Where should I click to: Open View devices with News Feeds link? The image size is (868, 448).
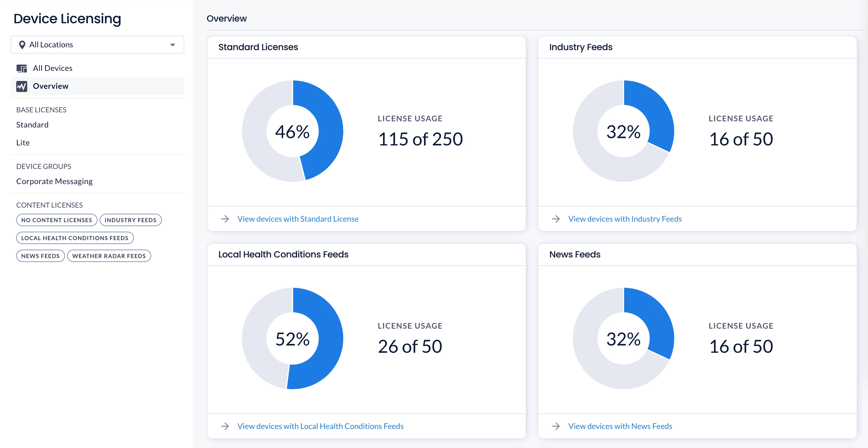pos(620,426)
